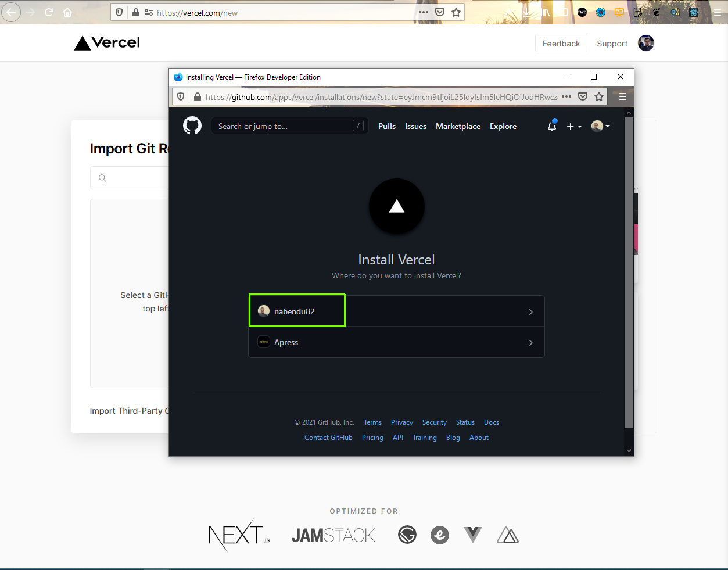The image size is (728, 570).
Task: Click the notepad with pencil extension icon
Action: pyautogui.click(x=638, y=12)
